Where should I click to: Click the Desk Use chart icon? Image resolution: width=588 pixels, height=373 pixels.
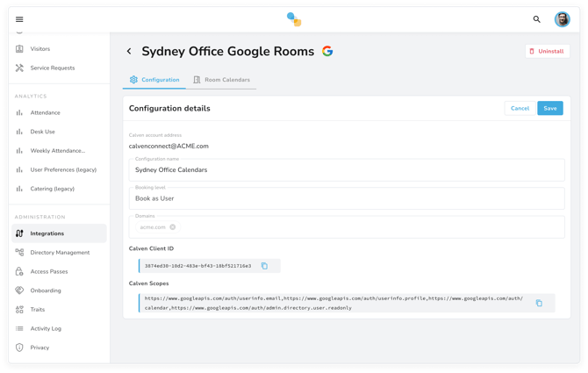pyautogui.click(x=19, y=132)
